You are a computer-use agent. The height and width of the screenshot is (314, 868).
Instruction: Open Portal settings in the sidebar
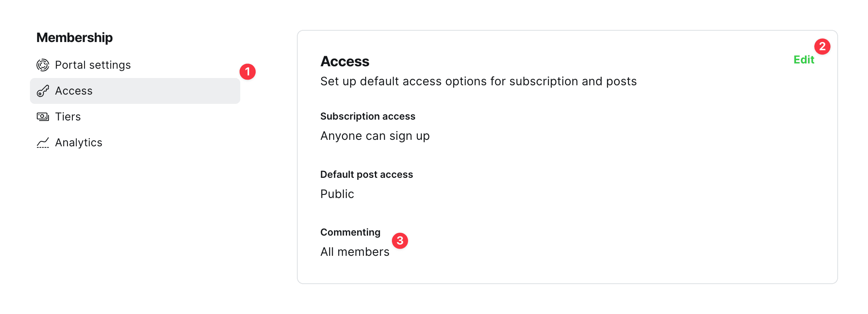93,65
